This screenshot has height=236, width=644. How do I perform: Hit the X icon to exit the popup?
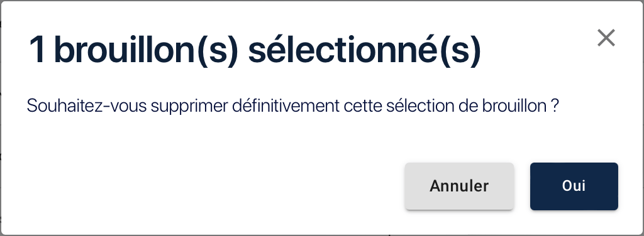[x=606, y=38]
